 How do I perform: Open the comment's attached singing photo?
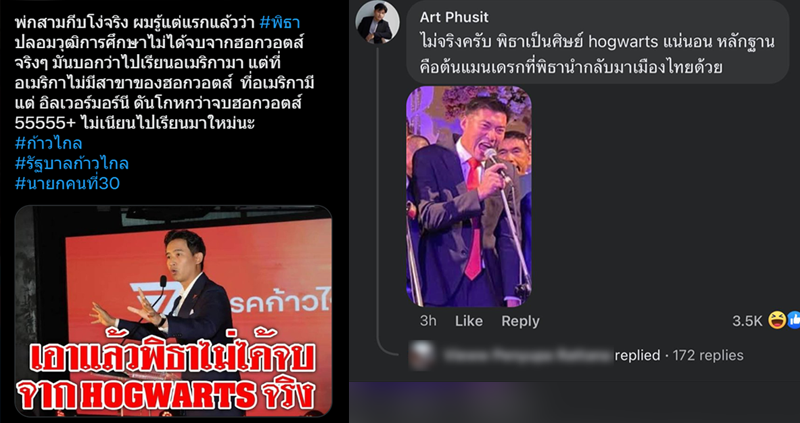pyautogui.click(x=468, y=196)
